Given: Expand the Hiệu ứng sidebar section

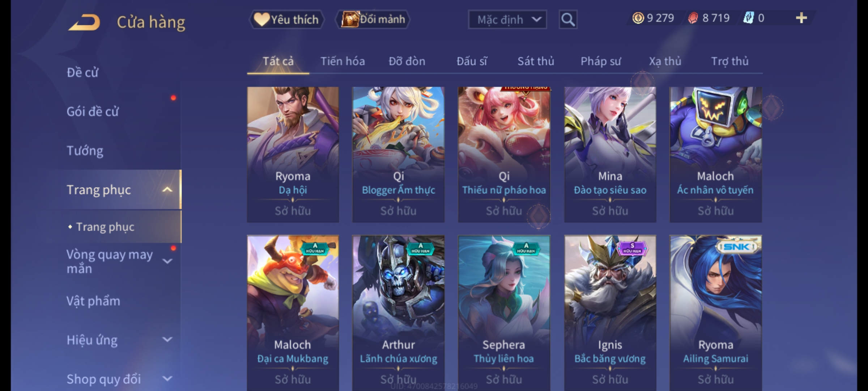Looking at the screenshot, I should (x=167, y=340).
